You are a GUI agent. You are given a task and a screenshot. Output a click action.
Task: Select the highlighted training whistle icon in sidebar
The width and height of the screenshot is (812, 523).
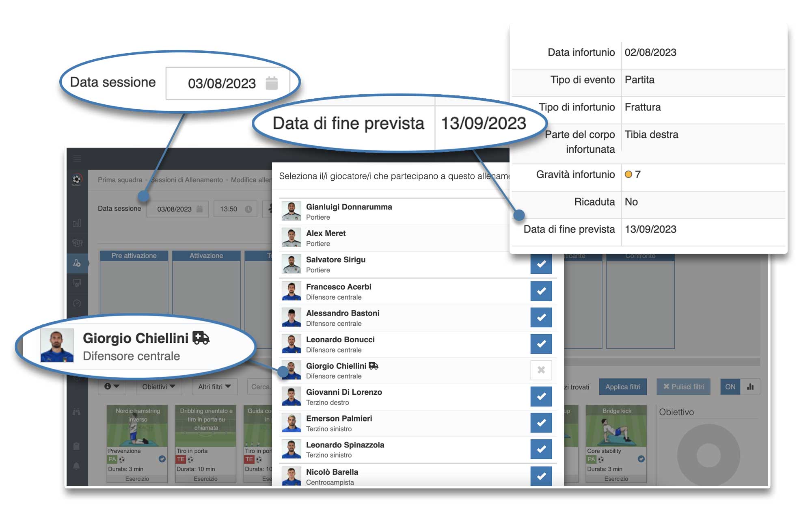pyautogui.click(x=77, y=262)
